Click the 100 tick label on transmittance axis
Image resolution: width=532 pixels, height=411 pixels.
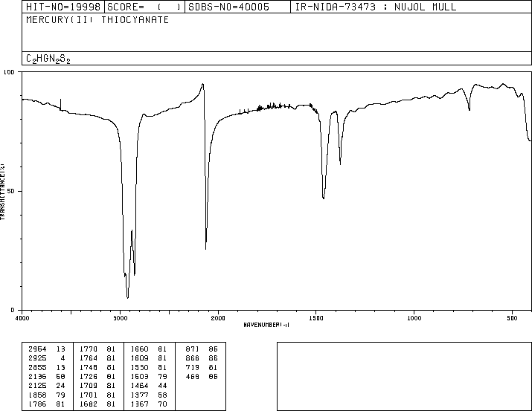click(9, 72)
